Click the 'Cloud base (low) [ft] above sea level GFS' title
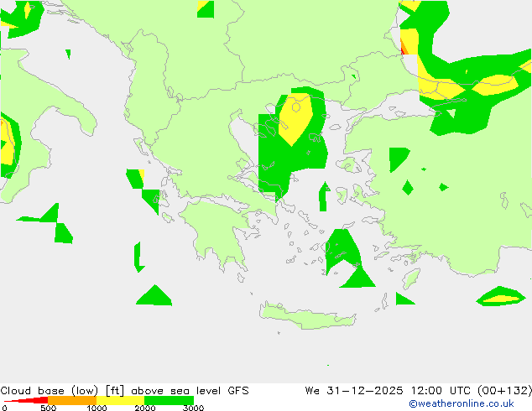532x411 pixels. pyautogui.click(x=124, y=391)
